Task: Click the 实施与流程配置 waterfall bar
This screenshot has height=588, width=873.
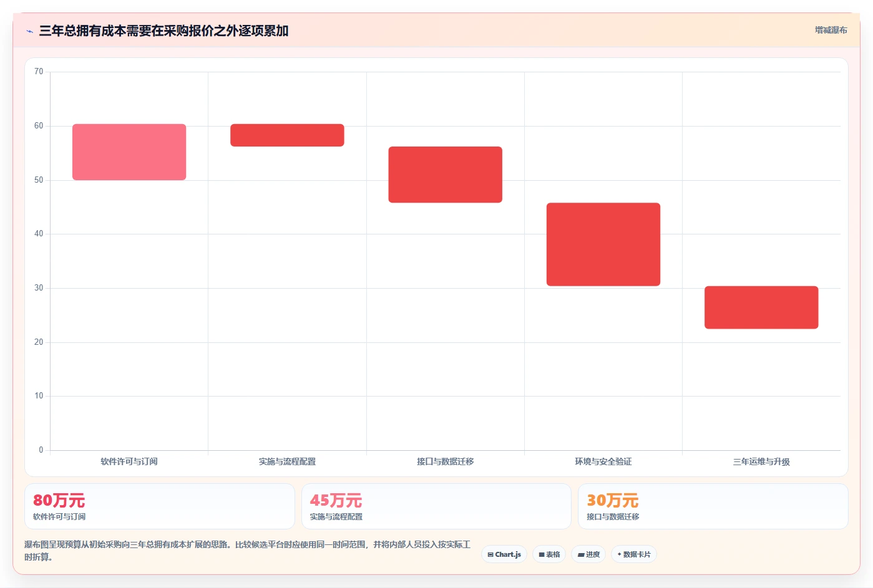Action: click(287, 135)
